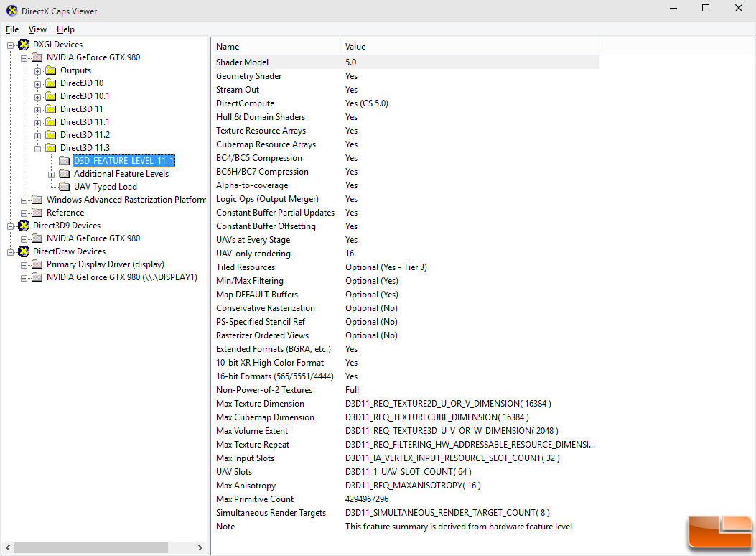Select the Conservative Rasterization row
Image resolution: width=756 pixels, height=556 pixels.
coord(406,308)
